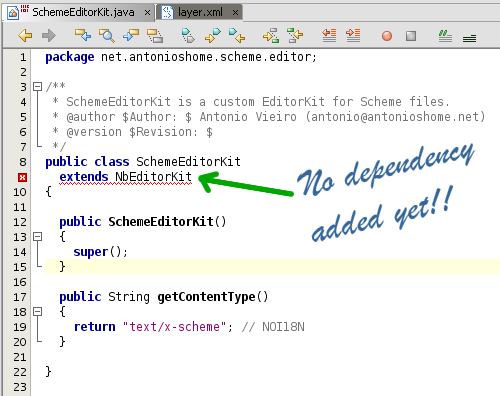The image size is (500, 396).
Task: Click the highlighted closing brace on line 15
Action: [x=62, y=267]
